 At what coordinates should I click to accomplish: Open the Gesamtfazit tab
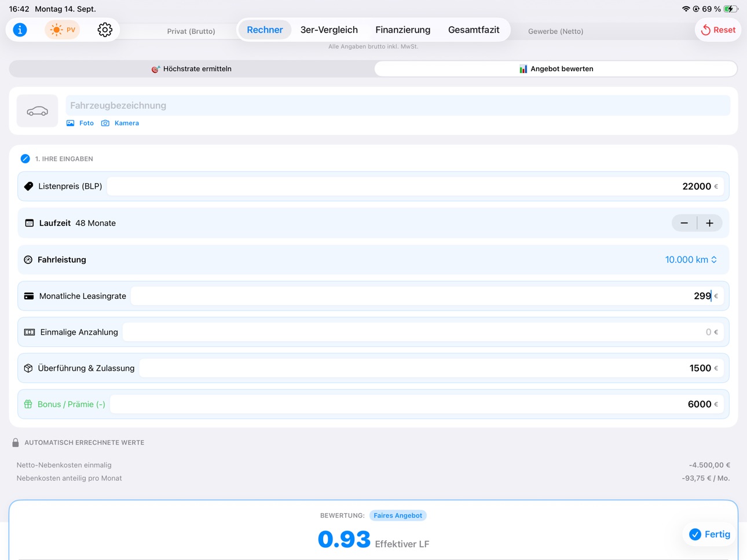tap(474, 30)
